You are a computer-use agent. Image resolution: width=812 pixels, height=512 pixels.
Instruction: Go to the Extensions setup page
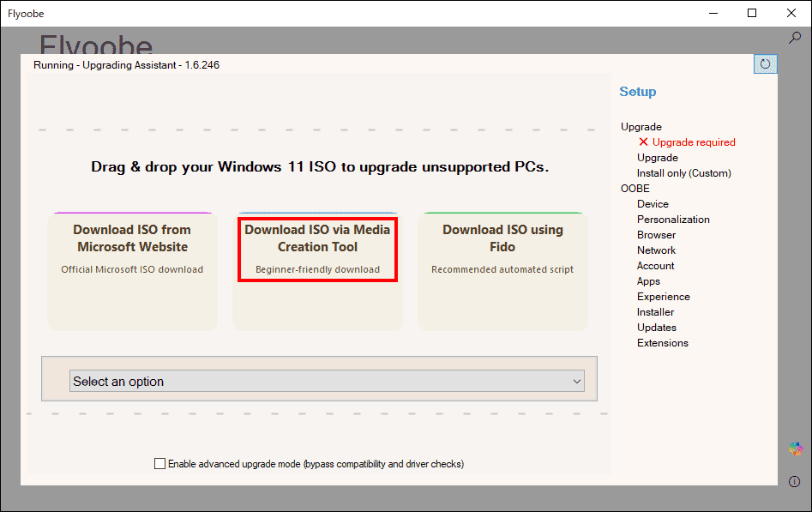662,343
